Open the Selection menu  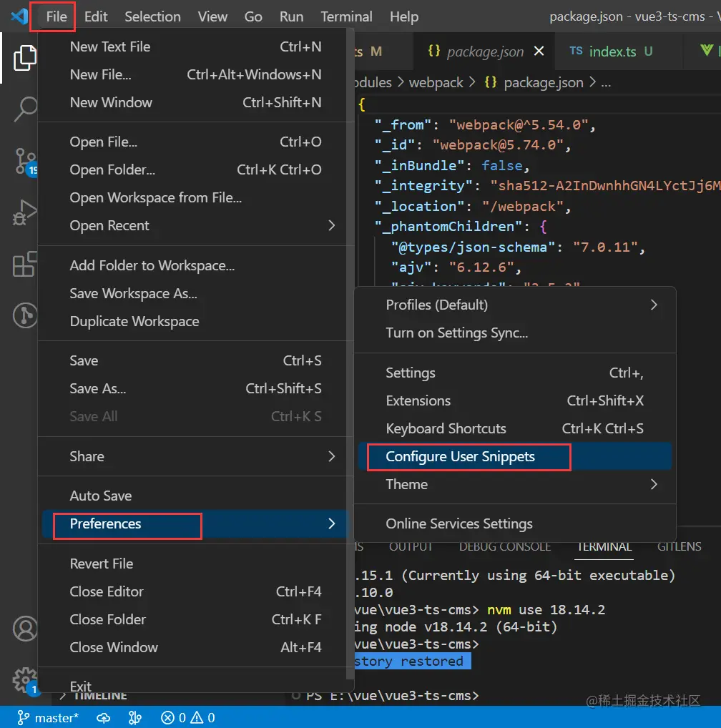click(x=152, y=16)
